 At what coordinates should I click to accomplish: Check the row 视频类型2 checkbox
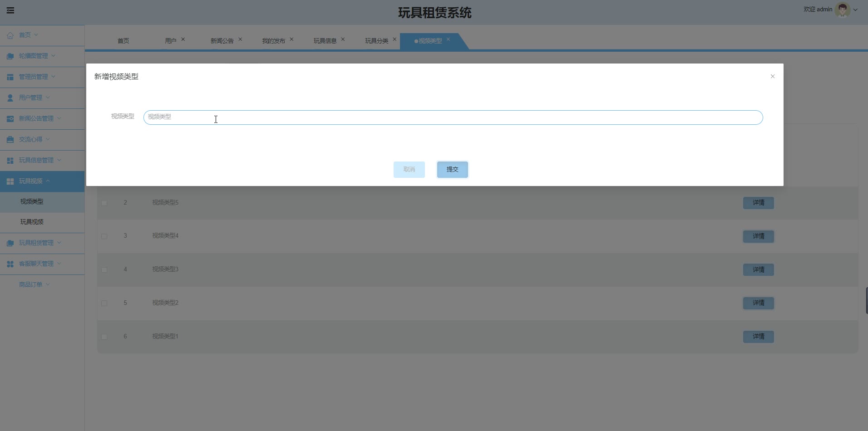[104, 303]
